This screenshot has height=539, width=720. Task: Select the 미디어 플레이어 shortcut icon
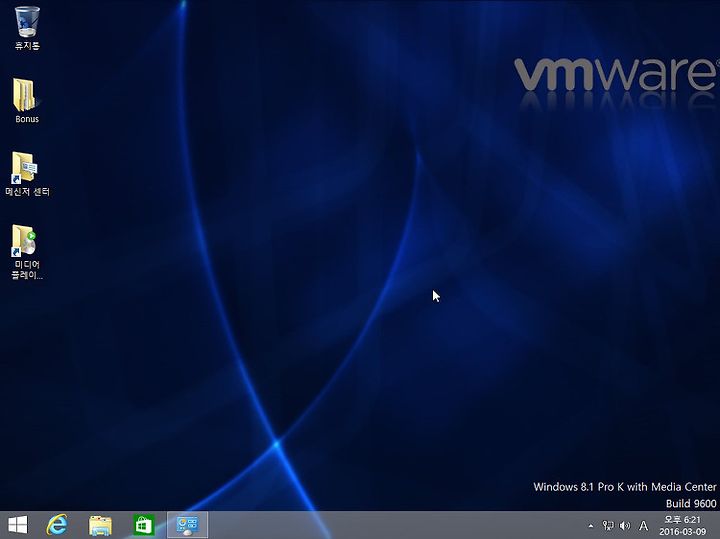26,252
